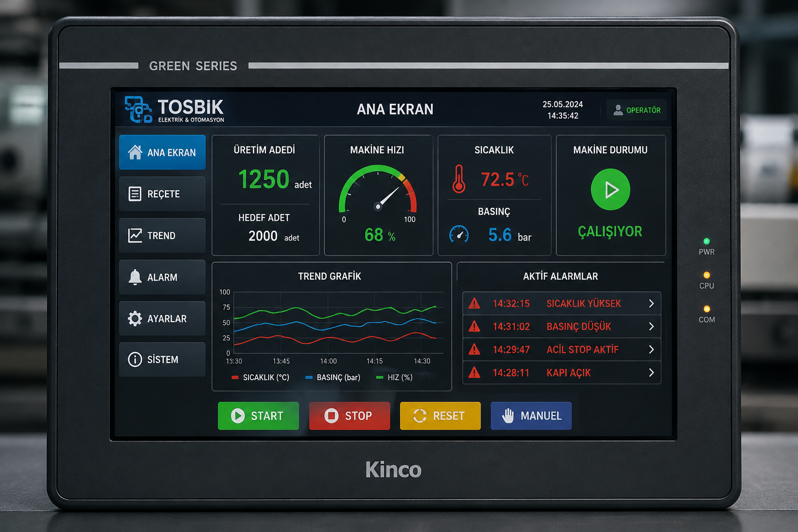This screenshot has height=532, width=798.
Task: Switch to the TREND page
Action: 162,235
